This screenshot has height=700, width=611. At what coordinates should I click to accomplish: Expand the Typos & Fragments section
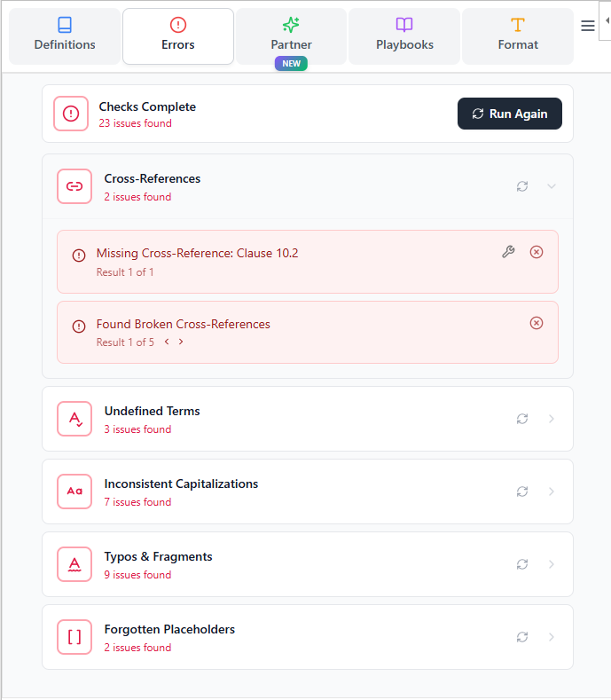[x=552, y=564]
